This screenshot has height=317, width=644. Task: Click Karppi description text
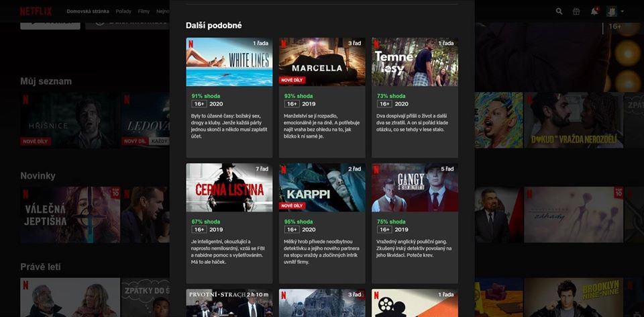point(321,252)
